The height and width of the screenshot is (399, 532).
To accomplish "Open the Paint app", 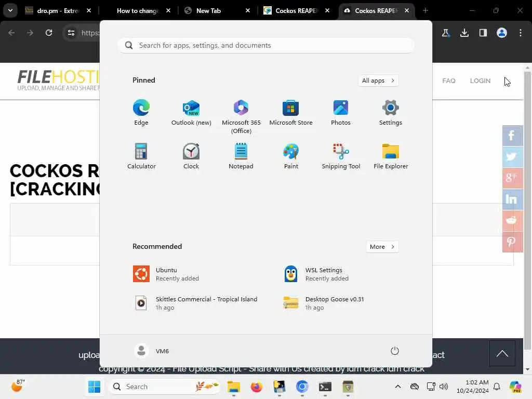I will pos(291,156).
